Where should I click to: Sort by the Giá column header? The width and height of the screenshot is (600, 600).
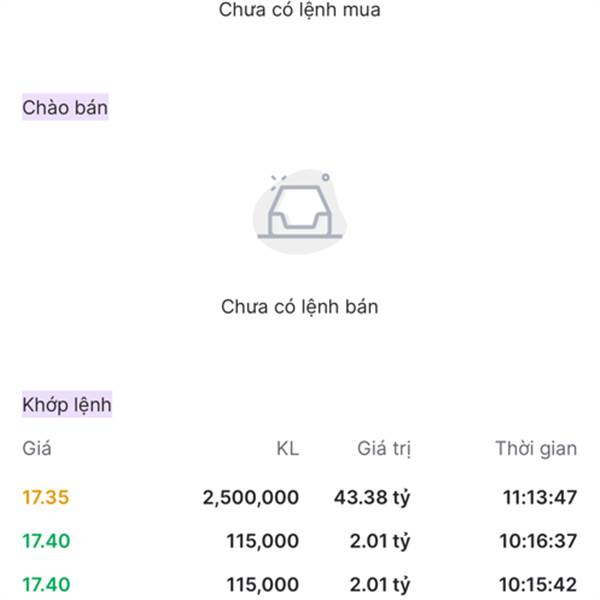37,449
